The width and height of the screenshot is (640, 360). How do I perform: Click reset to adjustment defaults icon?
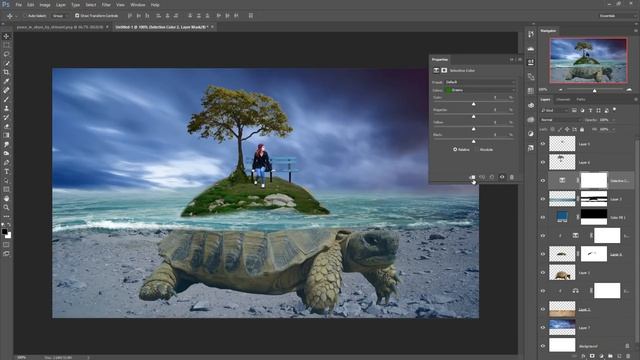pos(492,177)
